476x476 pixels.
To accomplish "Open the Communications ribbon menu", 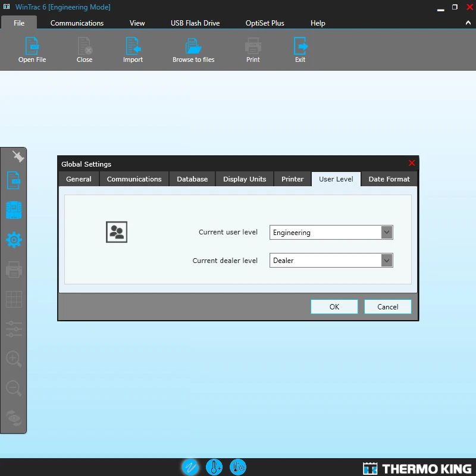I will click(x=77, y=23).
